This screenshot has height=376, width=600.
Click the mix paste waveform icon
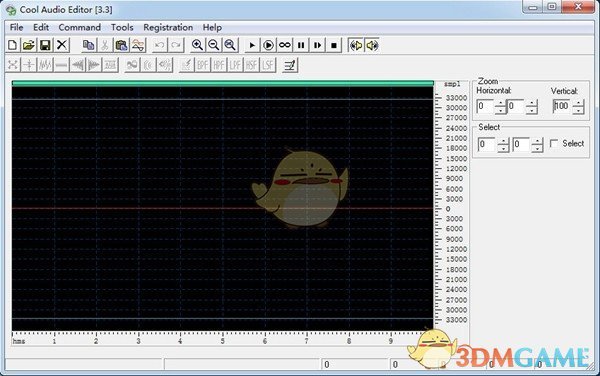click(138, 45)
